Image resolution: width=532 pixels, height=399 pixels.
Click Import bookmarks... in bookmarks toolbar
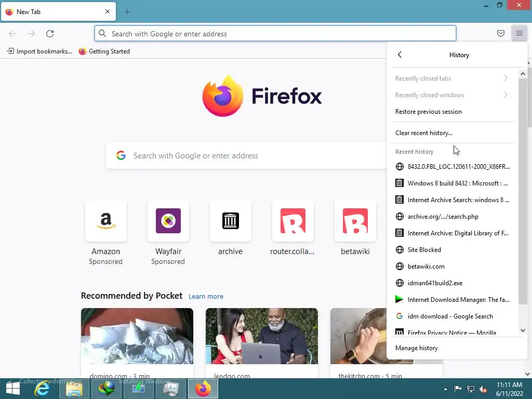click(x=39, y=51)
